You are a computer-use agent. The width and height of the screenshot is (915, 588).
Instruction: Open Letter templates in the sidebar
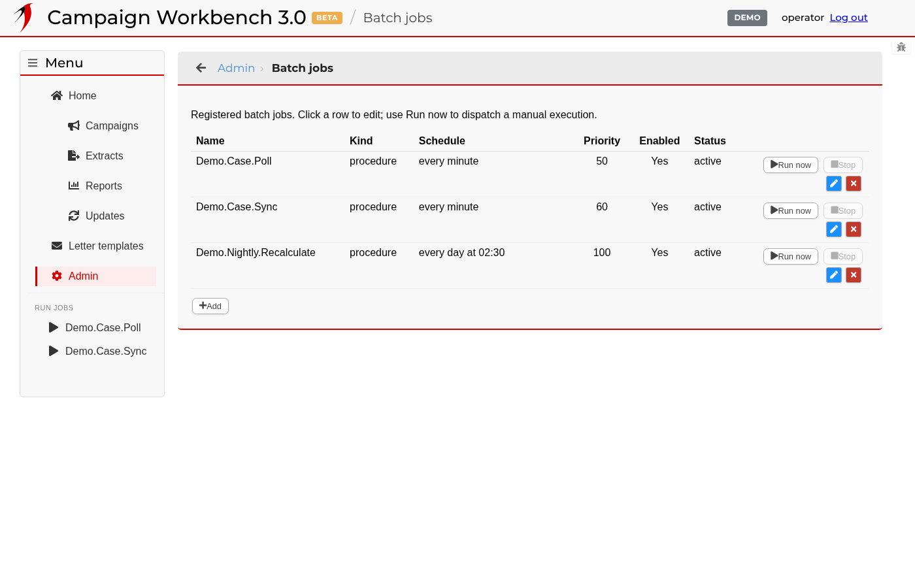(97, 246)
